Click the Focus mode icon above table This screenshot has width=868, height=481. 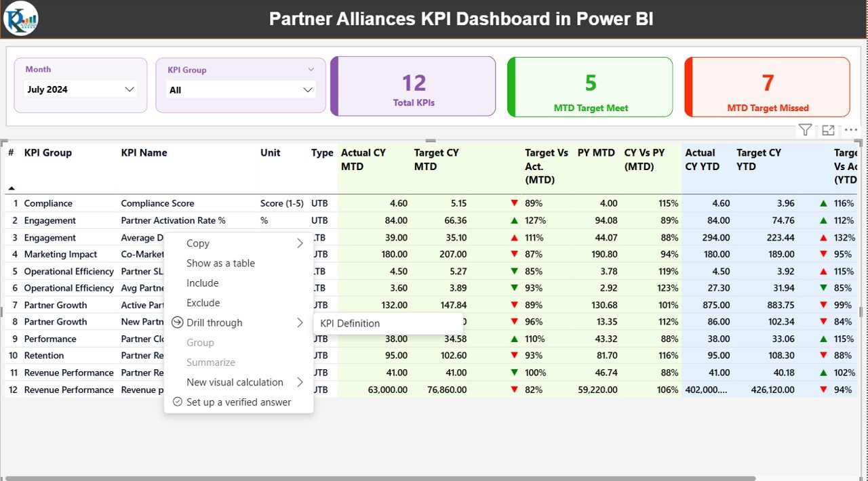tap(828, 130)
